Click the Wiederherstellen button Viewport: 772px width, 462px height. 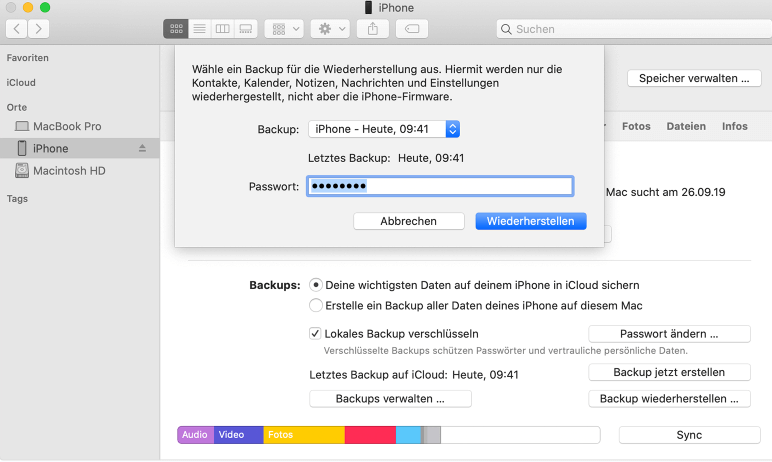pyautogui.click(x=531, y=221)
